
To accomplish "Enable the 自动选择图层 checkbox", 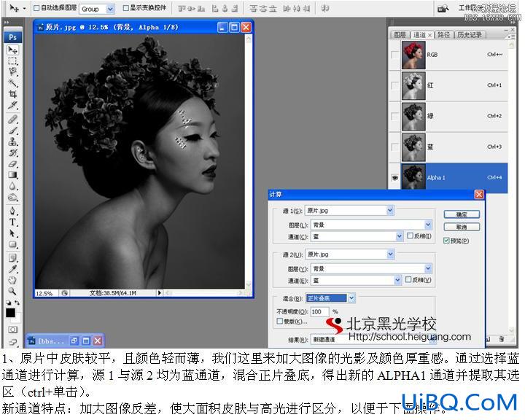I will pos(36,8).
